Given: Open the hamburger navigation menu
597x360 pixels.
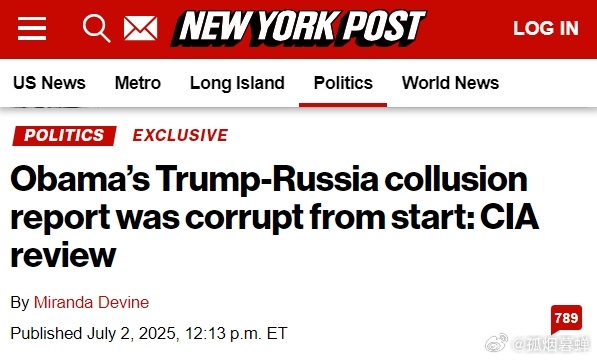Looking at the screenshot, I should tap(32, 28).
